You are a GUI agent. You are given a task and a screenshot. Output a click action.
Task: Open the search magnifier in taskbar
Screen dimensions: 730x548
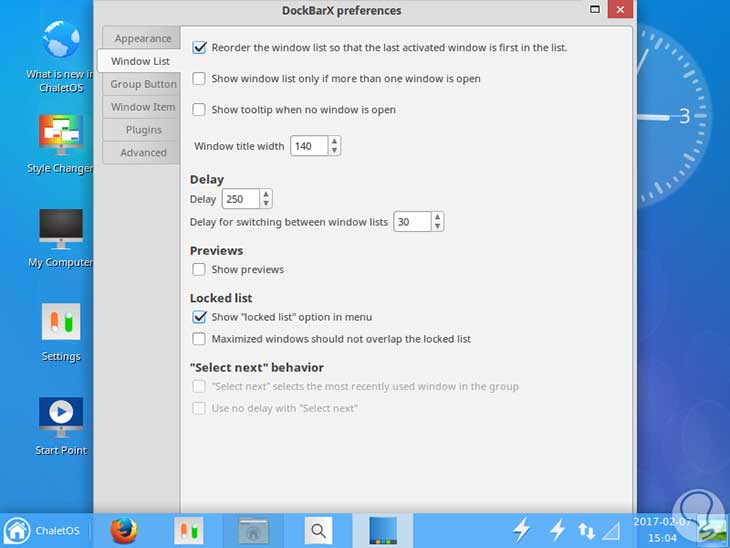(318, 530)
